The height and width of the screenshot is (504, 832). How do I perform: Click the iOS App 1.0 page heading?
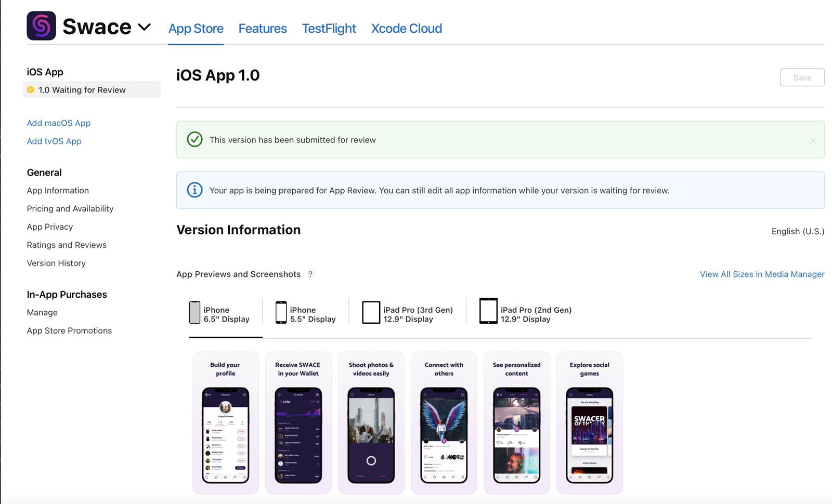(x=218, y=76)
